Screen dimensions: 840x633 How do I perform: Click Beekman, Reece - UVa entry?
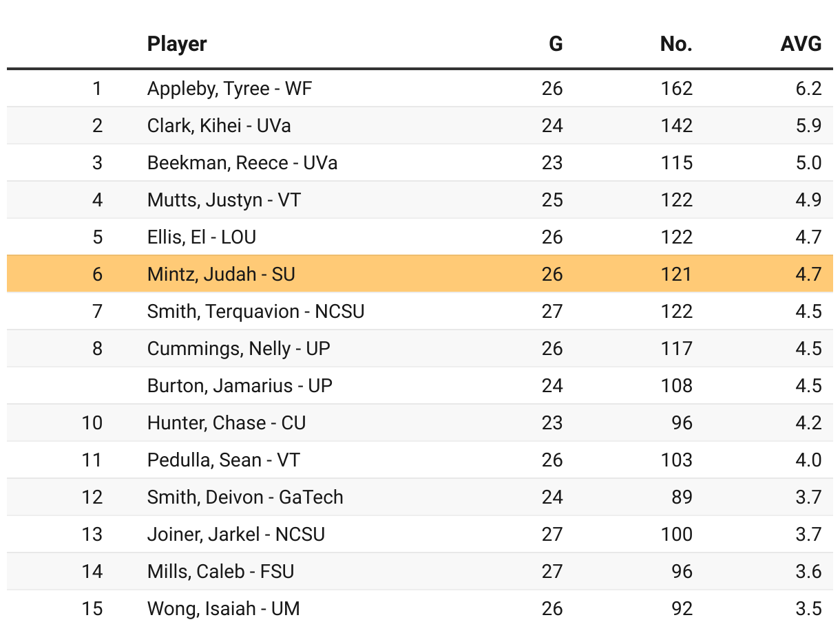click(242, 163)
